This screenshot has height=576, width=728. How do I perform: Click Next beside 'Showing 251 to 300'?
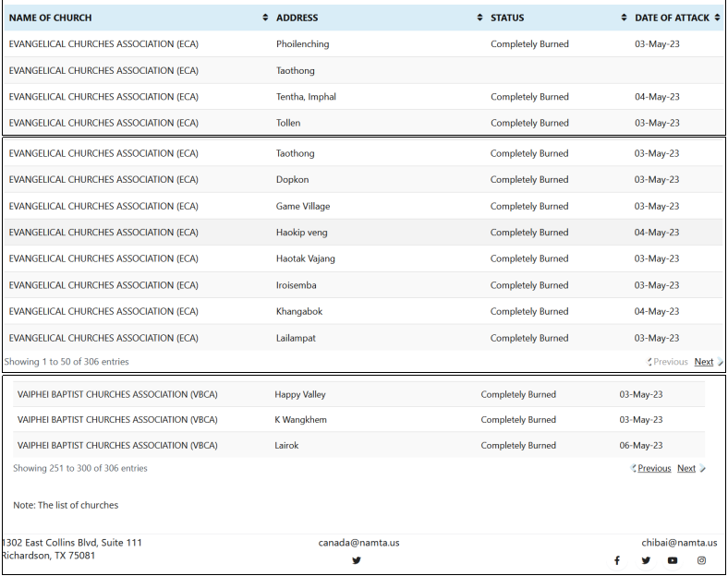[686, 468]
